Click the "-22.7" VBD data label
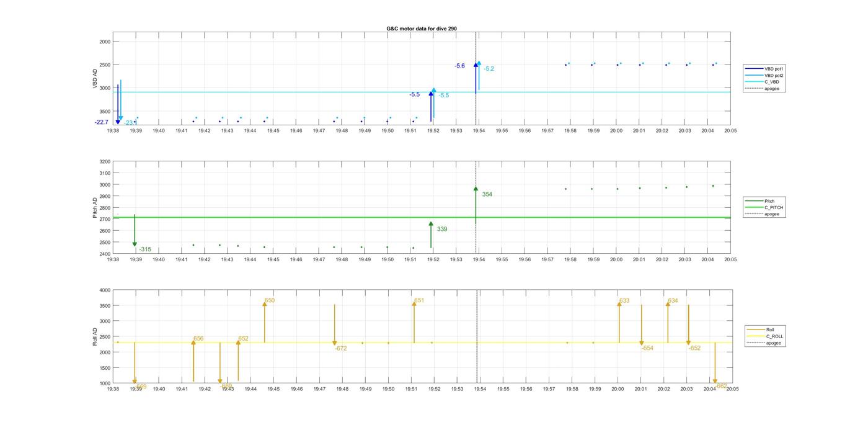This screenshot has height=430, width=868. point(101,122)
